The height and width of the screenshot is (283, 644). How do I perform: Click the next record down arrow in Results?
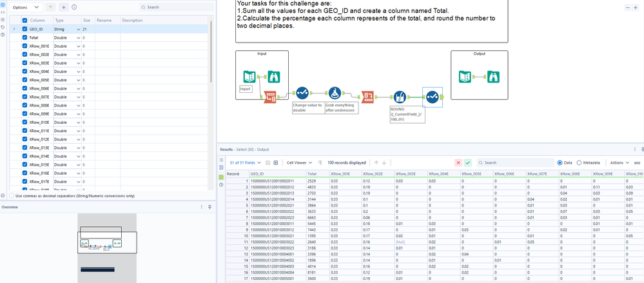[384, 162]
